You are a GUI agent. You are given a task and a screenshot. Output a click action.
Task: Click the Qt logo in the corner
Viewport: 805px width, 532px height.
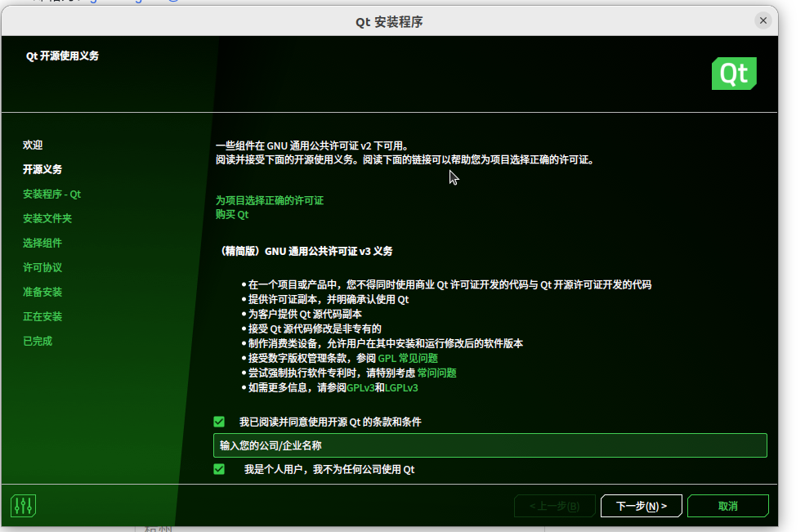[733, 73]
